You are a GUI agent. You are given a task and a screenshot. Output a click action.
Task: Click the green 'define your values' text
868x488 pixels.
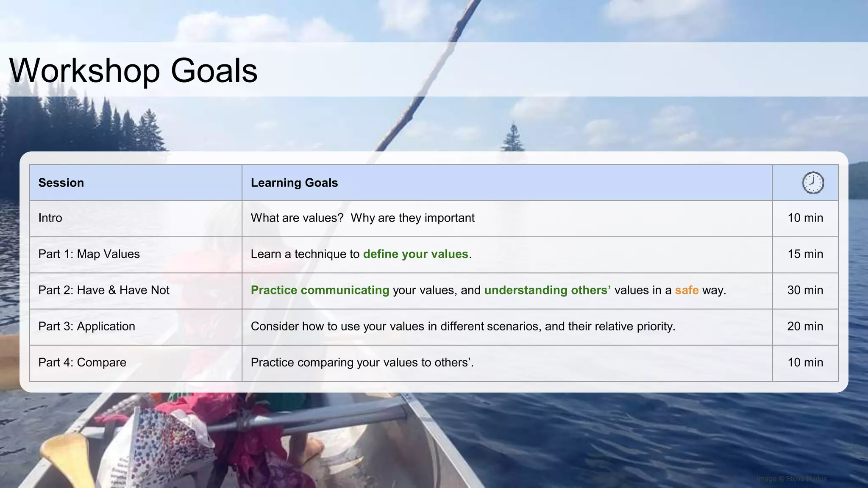pos(415,254)
